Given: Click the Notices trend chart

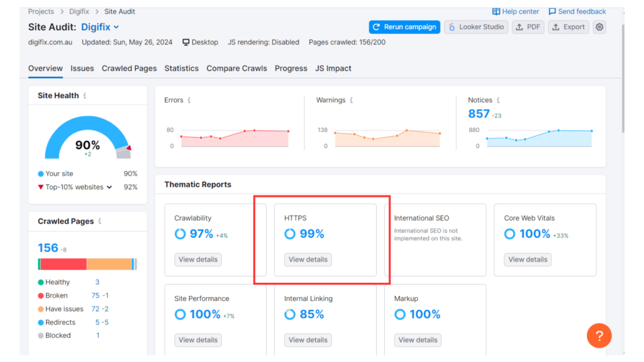Looking at the screenshot, I should (x=539, y=138).
